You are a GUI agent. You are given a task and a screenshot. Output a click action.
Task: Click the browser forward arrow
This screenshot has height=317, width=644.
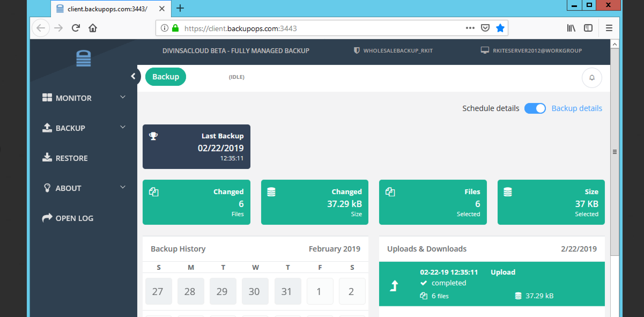58,28
